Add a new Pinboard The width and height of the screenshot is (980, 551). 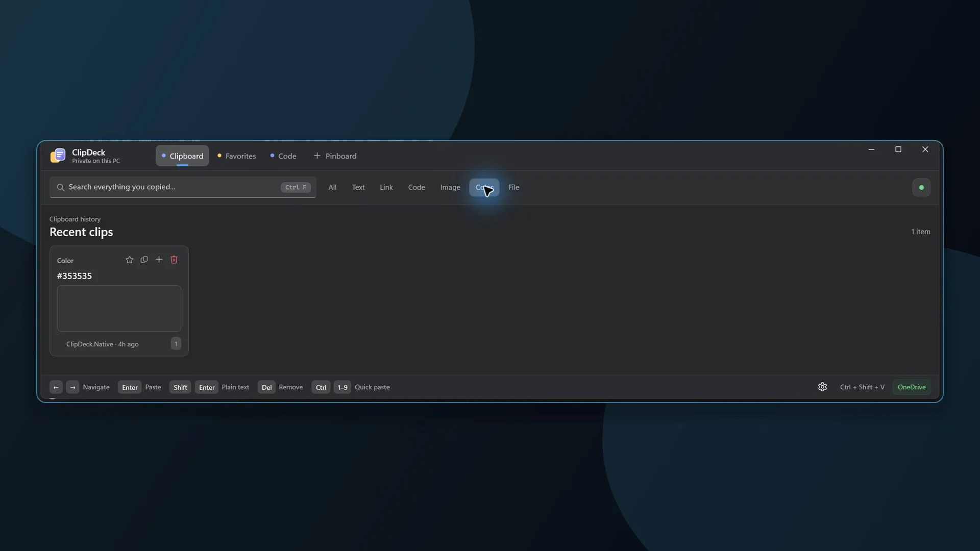335,156
